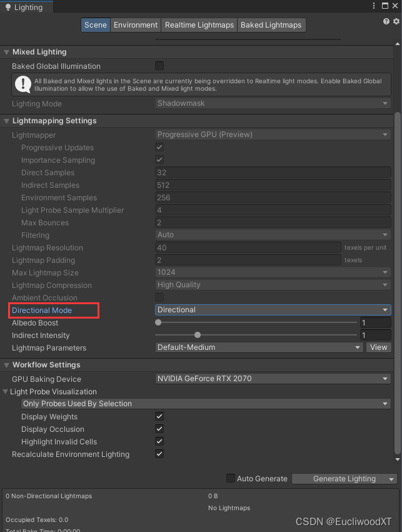Switch to the Scene tab
This screenshot has height=532, width=402.
coord(96,25)
